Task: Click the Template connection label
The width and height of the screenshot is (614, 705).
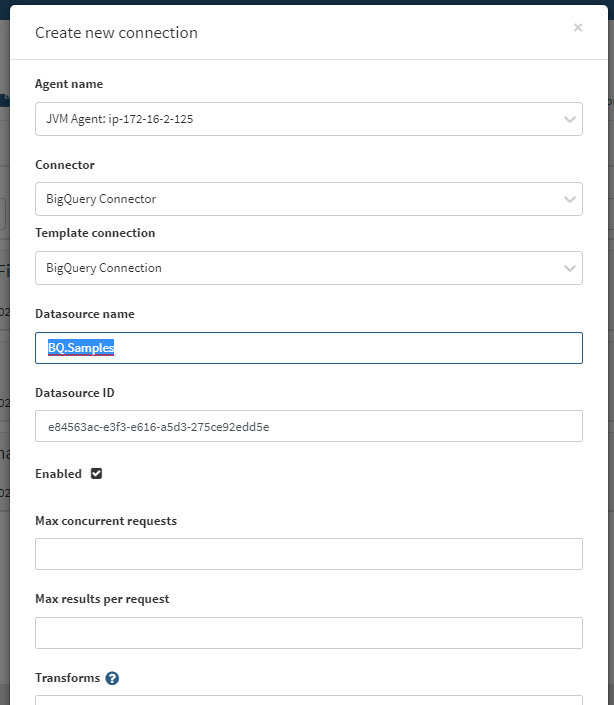Action: 95,233
